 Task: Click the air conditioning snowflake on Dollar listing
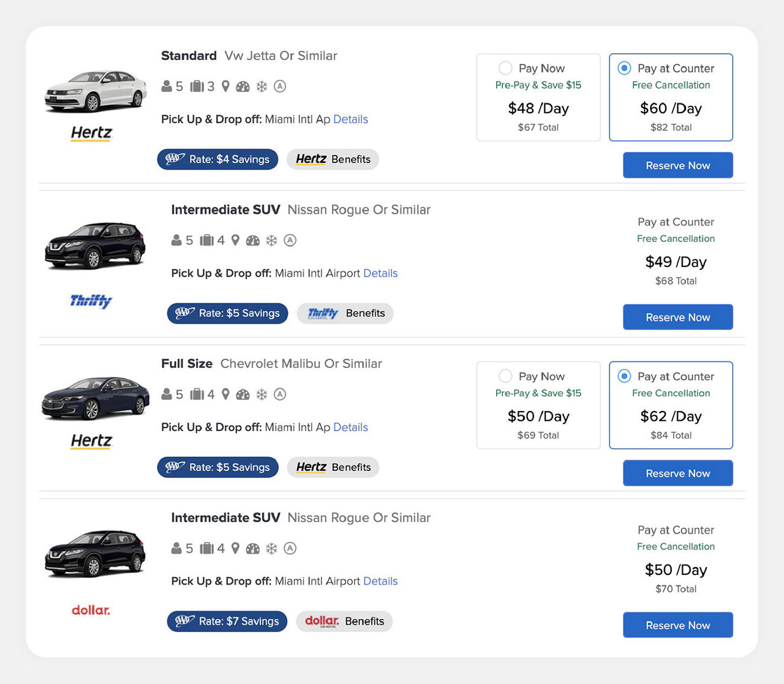(x=271, y=549)
